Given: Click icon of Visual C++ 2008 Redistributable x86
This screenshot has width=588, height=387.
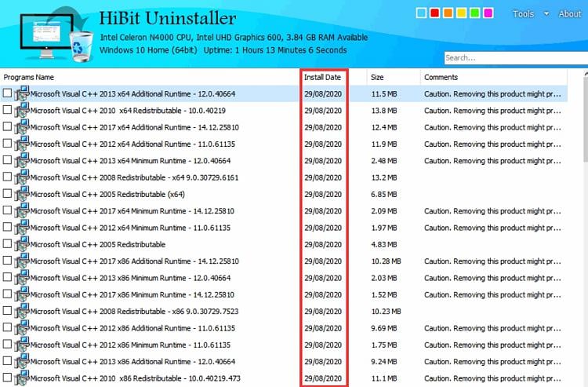Looking at the screenshot, I should [22, 311].
